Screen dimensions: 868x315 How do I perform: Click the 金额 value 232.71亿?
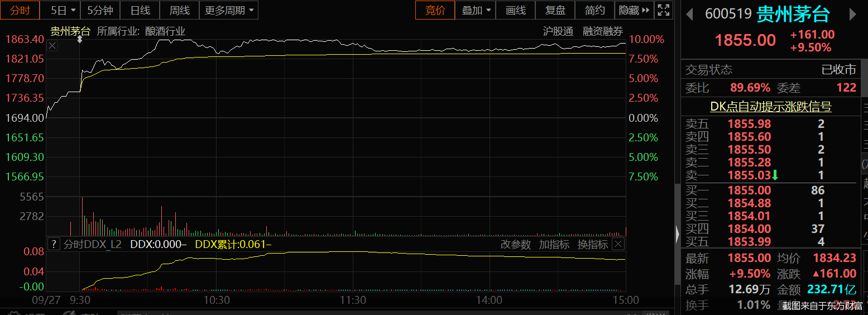(x=832, y=290)
